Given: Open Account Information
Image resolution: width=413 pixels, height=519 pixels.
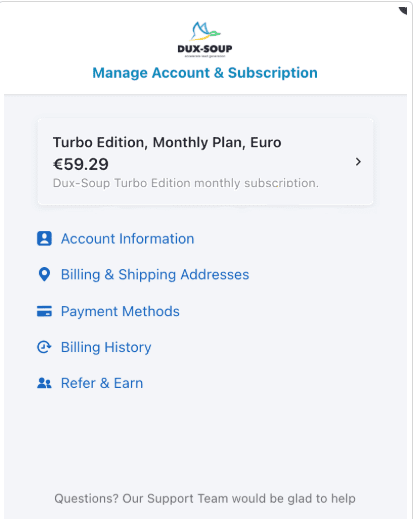Looking at the screenshot, I should 127,239.
